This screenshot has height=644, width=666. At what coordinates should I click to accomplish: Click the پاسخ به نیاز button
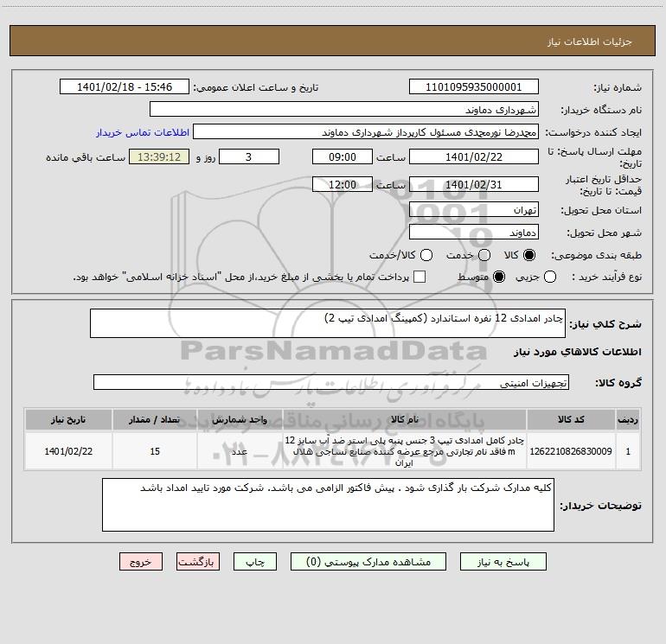(503, 562)
